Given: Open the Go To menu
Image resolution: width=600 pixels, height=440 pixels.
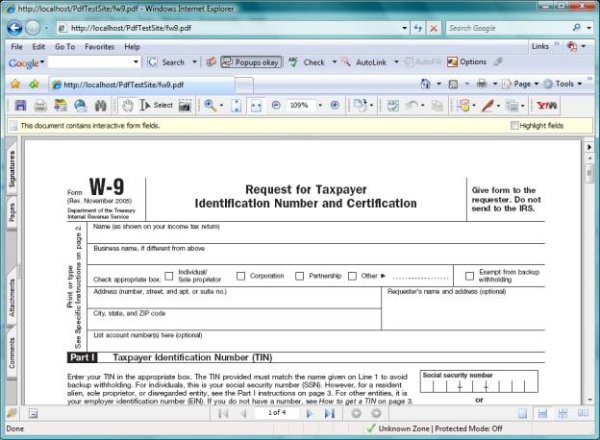Looking at the screenshot, I should (65, 47).
